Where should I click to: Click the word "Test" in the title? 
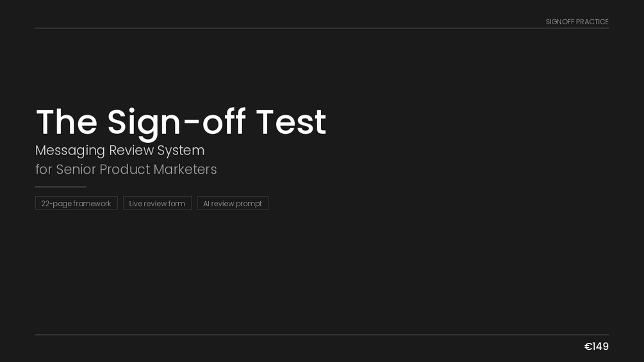(x=291, y=122)
